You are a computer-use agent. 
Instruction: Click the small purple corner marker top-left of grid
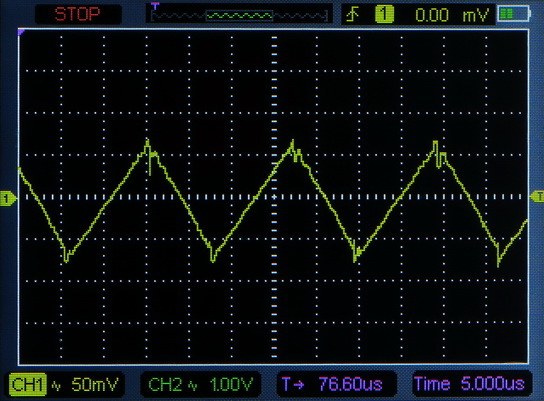point(21,32)
